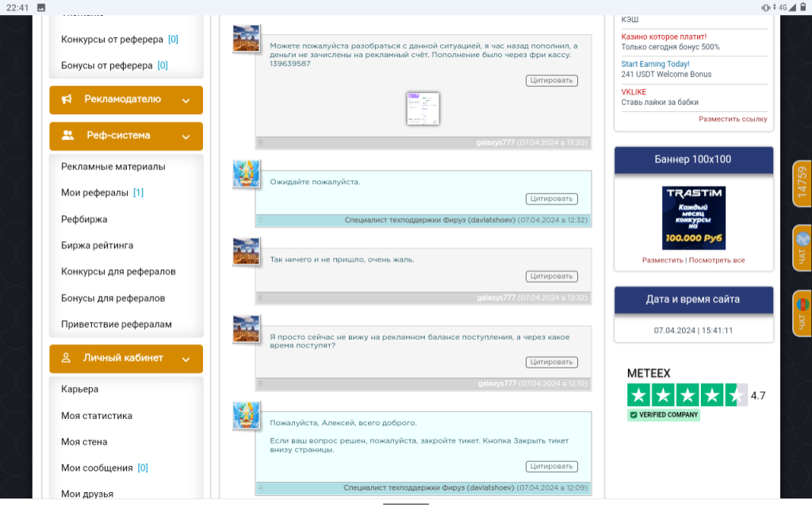Click galaxys777 avatar on 'Так ничего' message
The width and height of the screenshot is (812, 508).
point(246,252)
